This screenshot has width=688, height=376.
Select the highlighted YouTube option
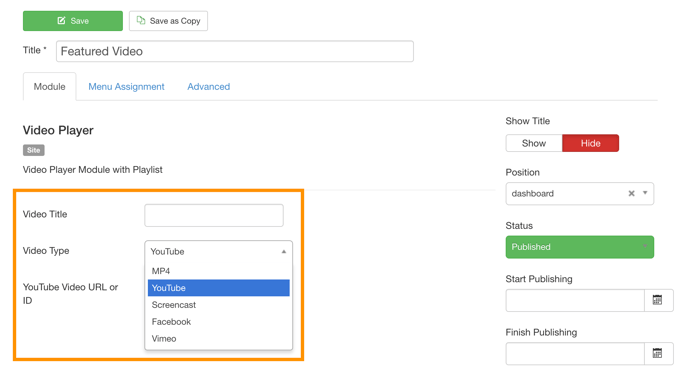coord(219,288)
